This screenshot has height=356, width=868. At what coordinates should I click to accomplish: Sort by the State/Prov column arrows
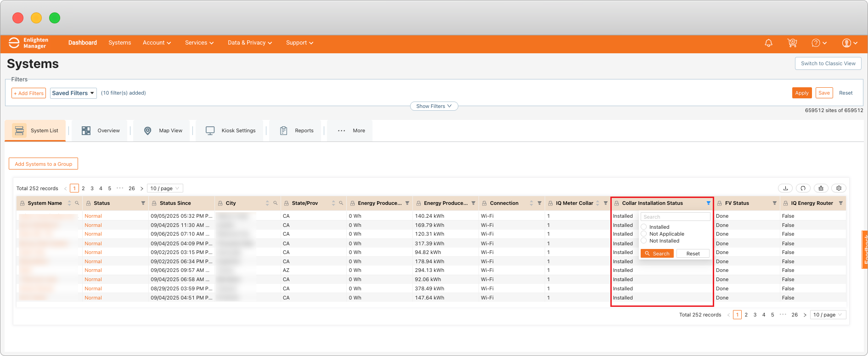pyautogui.click(x=333, y=203)
